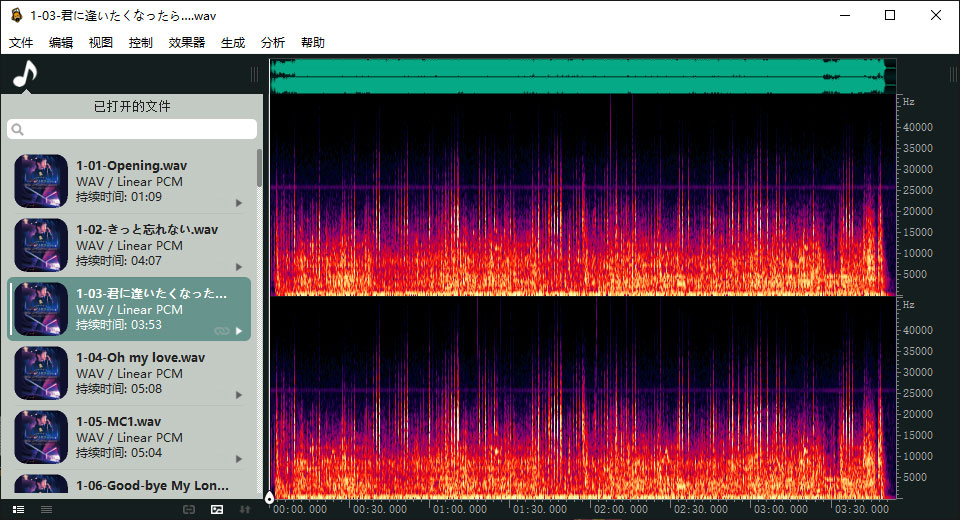The width and height of the screenshot is (960, 520).
Task: Click the magnifier icon in the search box
Action: point(18,129)
